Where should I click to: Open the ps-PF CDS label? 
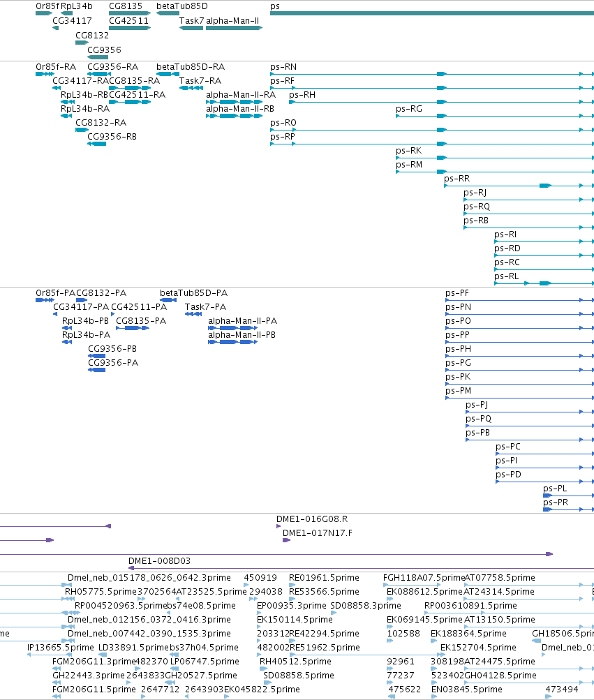pos(457,293)
